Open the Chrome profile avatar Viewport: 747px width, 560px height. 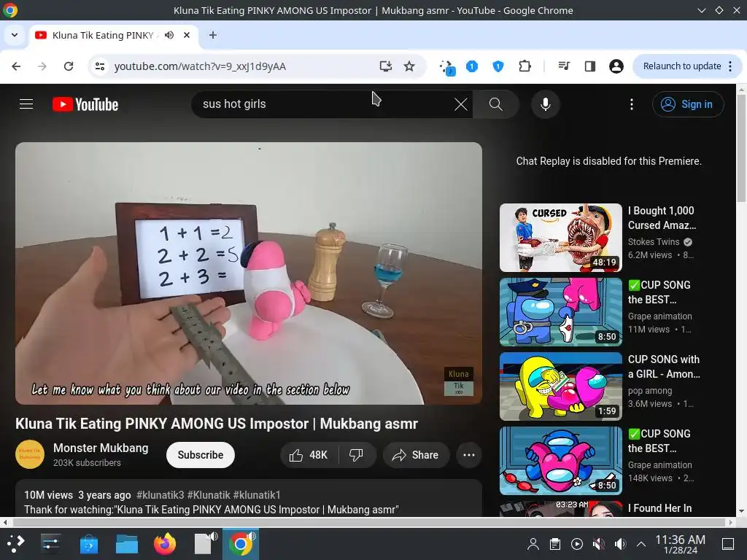pyautogui.click(x=616, y=66)
